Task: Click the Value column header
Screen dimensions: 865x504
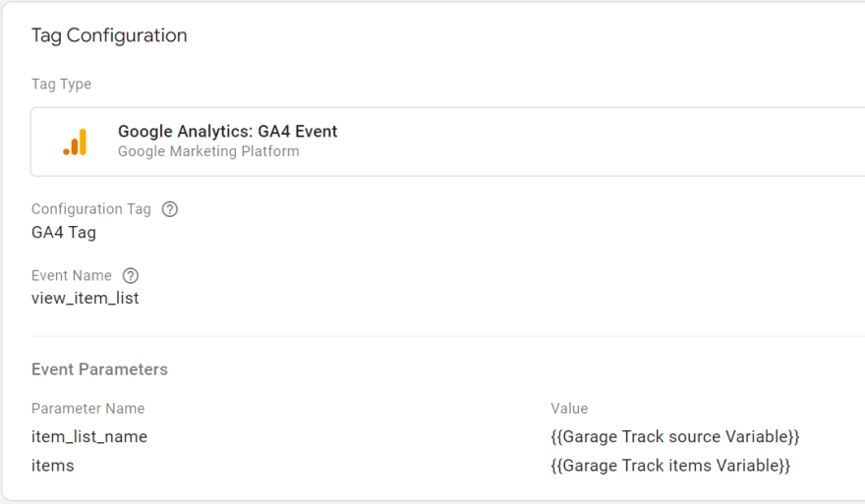Action: pos(569,409)
